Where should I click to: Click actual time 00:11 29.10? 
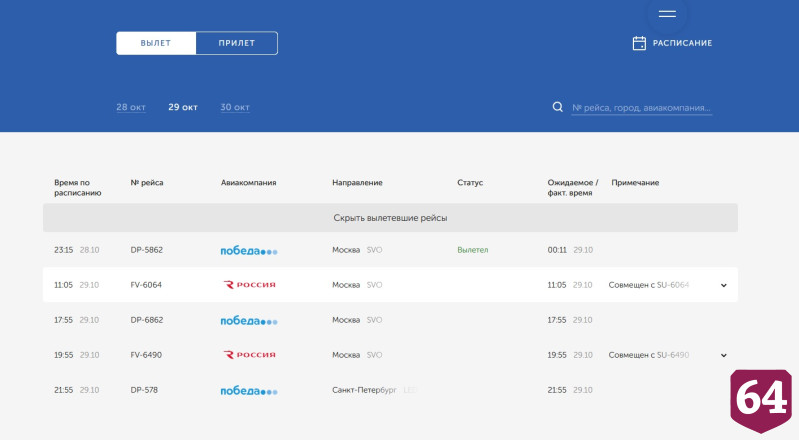[570, 250]
